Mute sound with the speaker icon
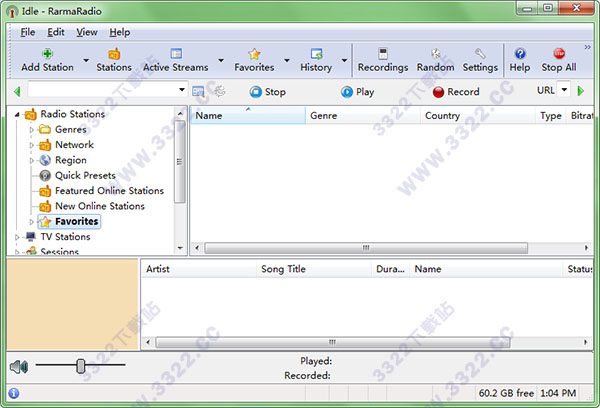The width and height of the screenshot is (600, 408). point(17,366)
